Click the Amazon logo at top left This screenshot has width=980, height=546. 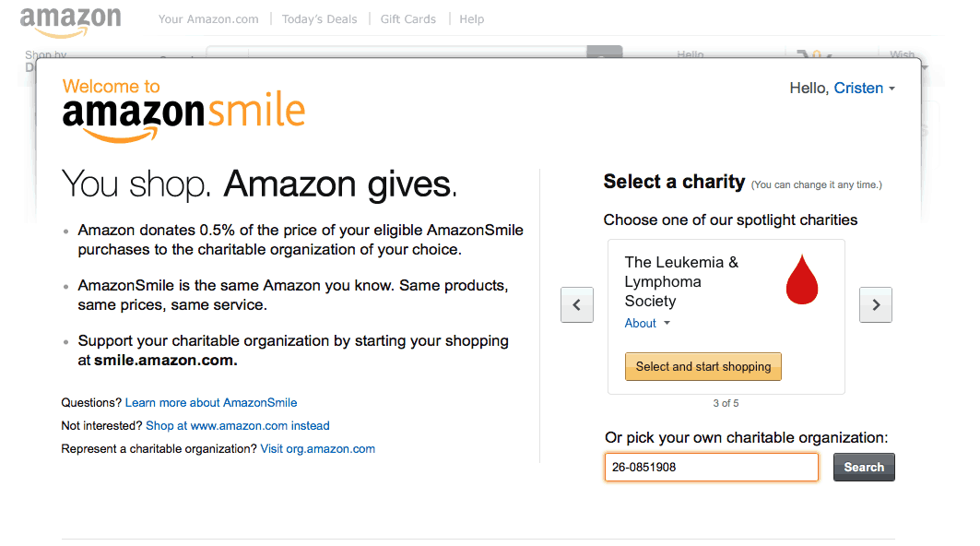[71, 22]
